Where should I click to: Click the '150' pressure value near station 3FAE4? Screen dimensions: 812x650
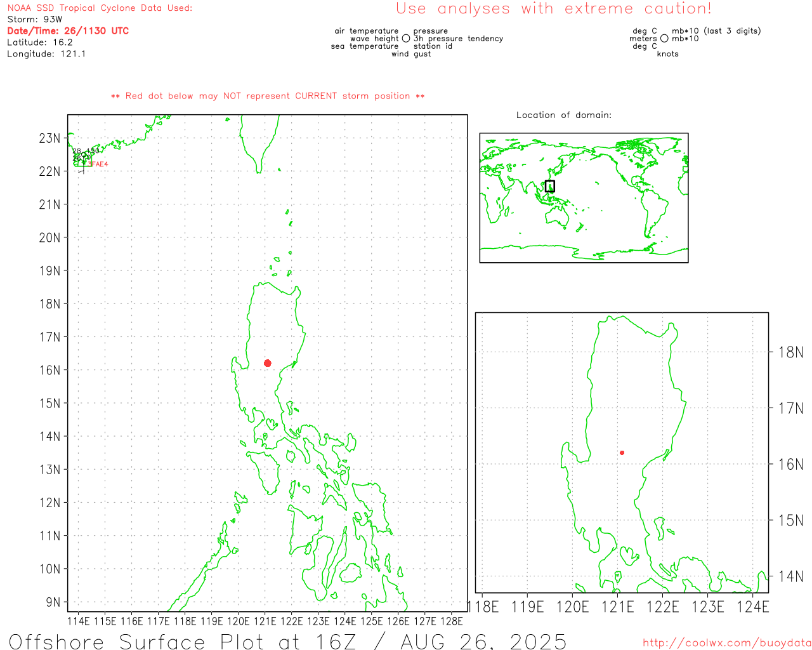[x=93, y=150]
